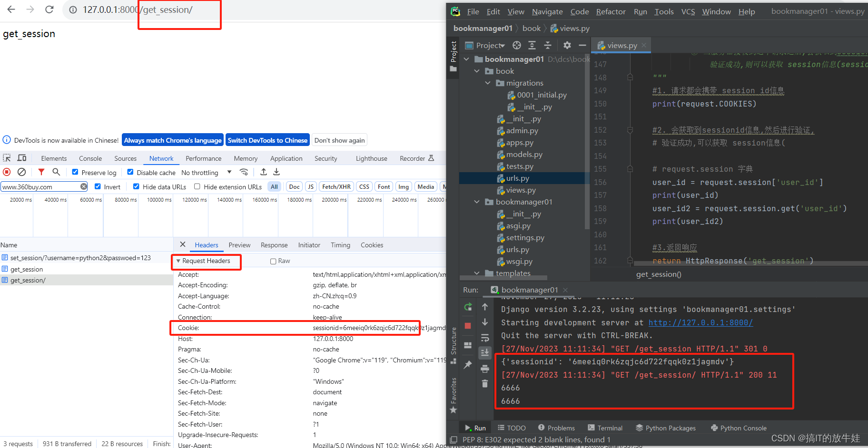Viewport: 868px width, 448px height.
Task: Stop network recording with the red record icon
Action: 7,172
